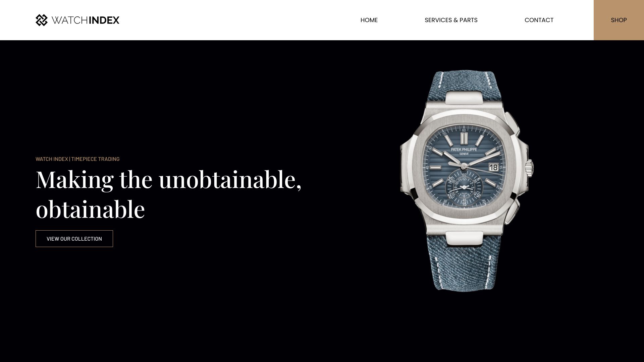Click the 'obtainable' second headline line
The image size is (644, 362).
point(90,209)
